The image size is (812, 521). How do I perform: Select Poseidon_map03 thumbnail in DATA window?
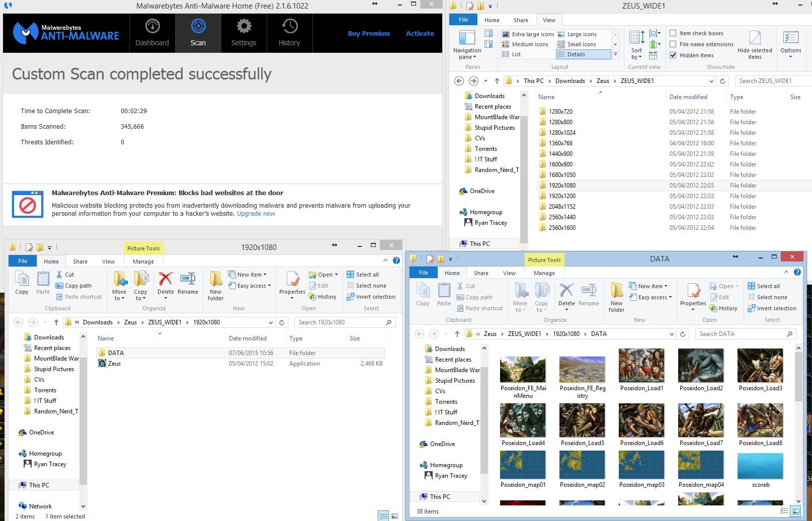pos(641,470)
